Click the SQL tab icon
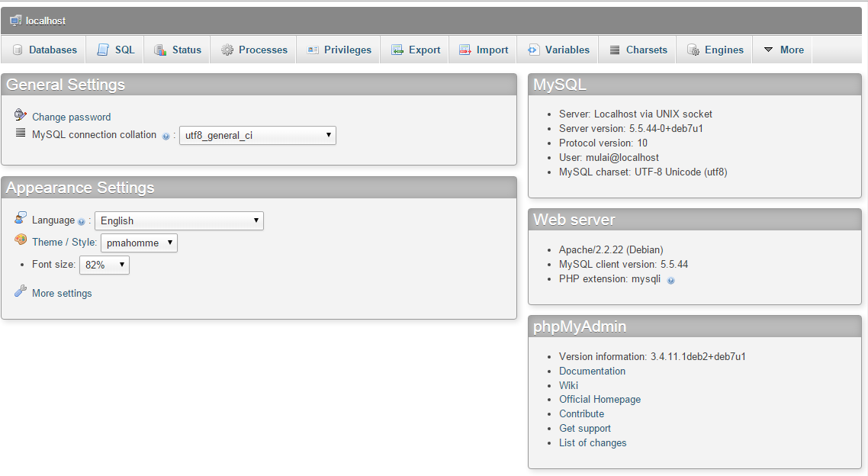 [x=103, y=50]
